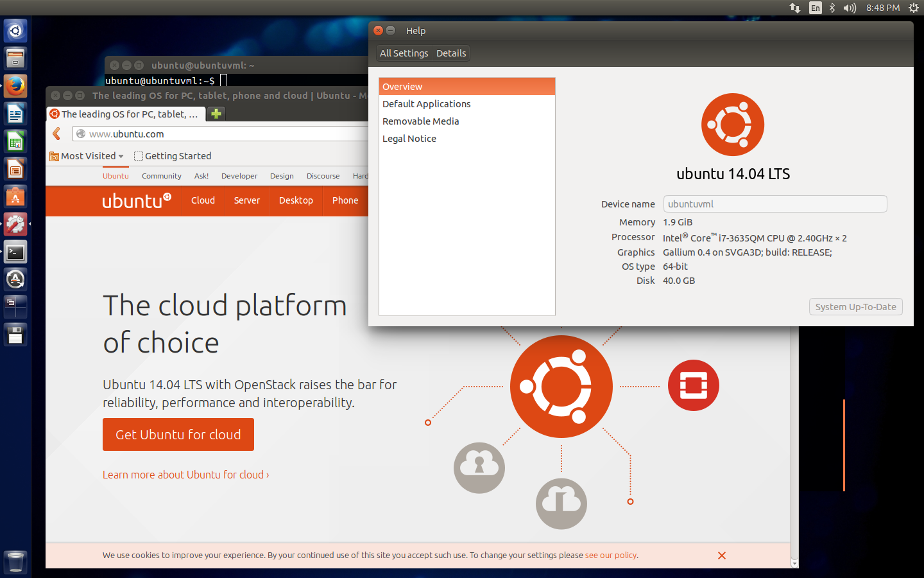Image resolution: width=924 pixels, height=578 pixels.
Task: Open System Settings launcher icon
Action: [15, 224]
